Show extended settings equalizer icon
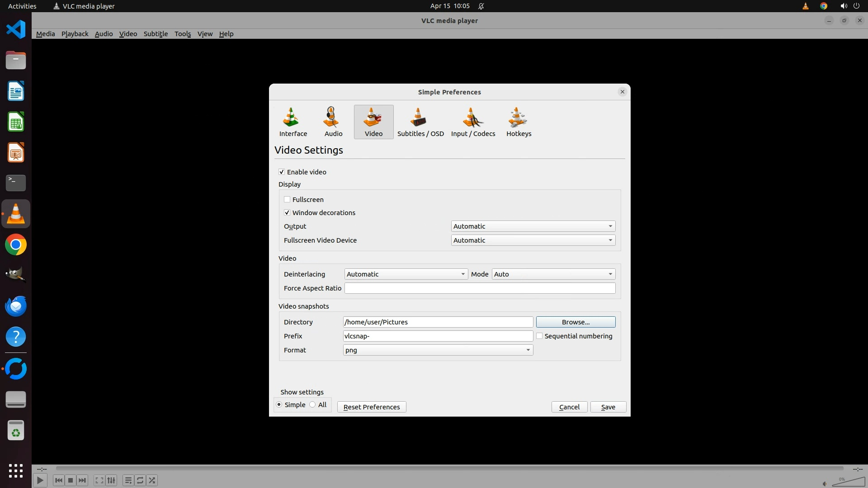This screenshot has width=868, height=488. tap(111, 480)
